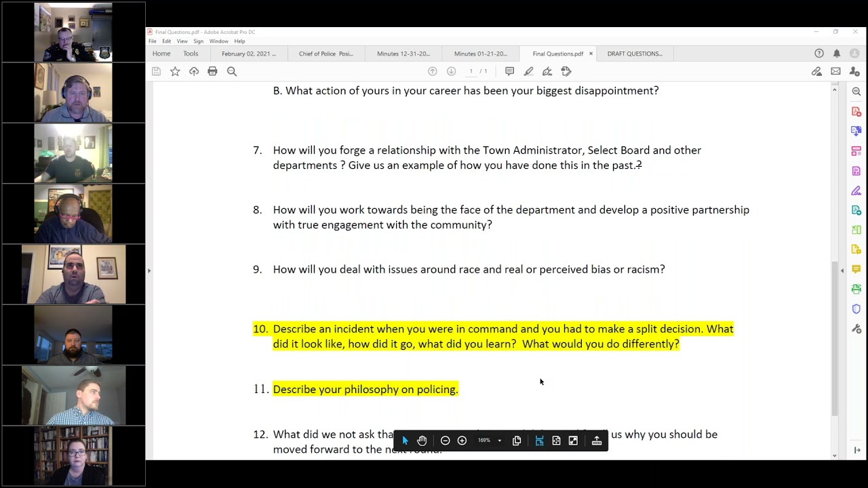Activate the selection arrow tool in floating bar

click(x=405, y=441)
